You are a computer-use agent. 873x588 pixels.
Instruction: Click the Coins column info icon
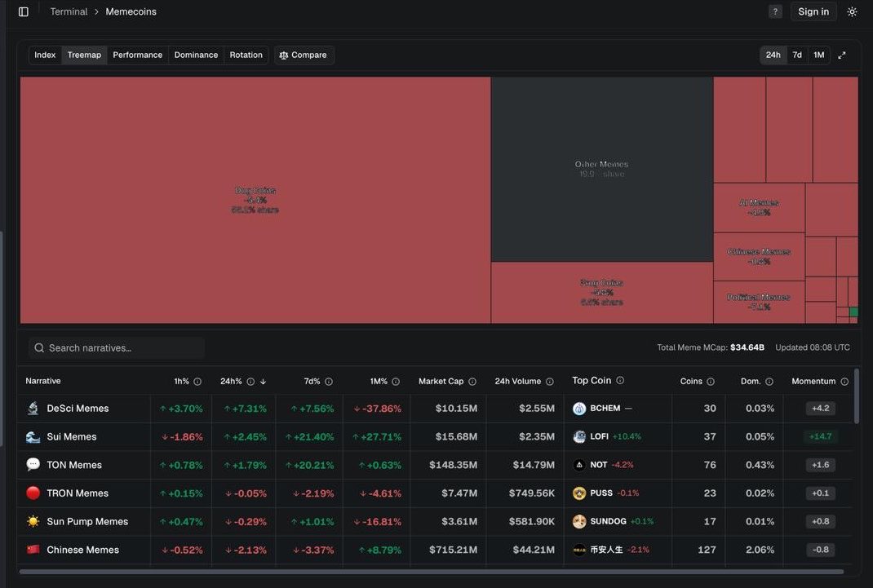711,382
